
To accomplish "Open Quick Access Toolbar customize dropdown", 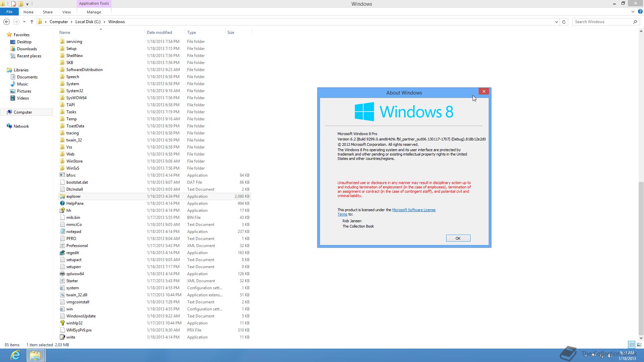I will [27, 4].
